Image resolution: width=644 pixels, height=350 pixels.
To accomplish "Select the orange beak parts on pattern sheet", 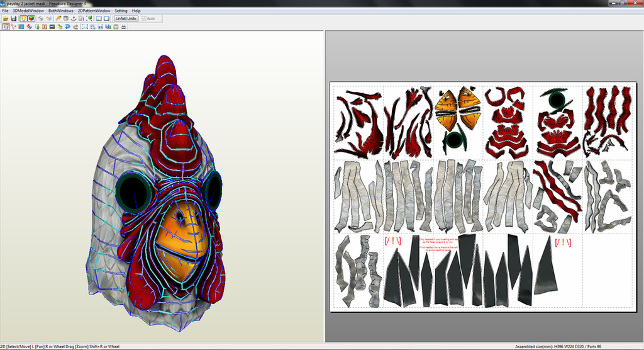I will click(458, 108).
